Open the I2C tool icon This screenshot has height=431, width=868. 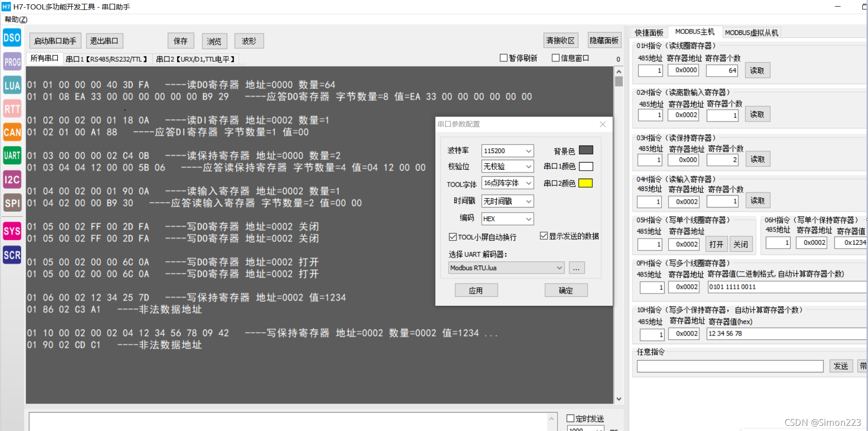tap(12, 180)
